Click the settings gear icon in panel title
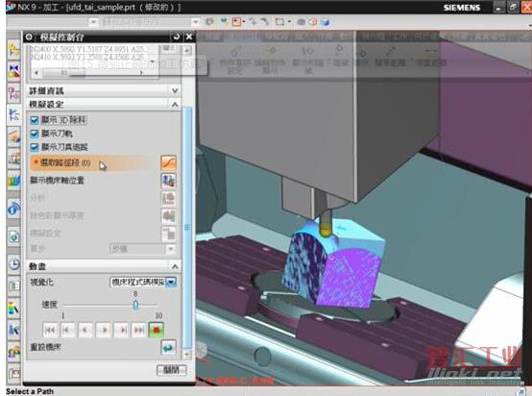 tap(29, 37)
